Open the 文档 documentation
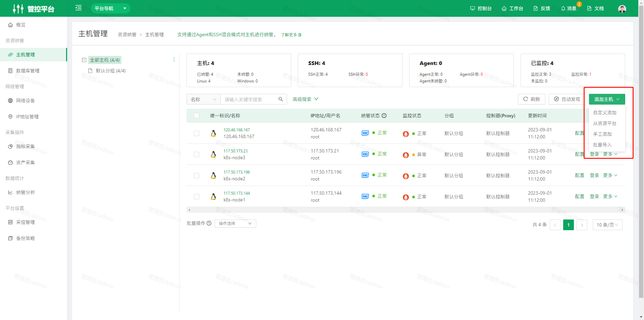Viewport: 644px width, 320px height. point(595,8)
